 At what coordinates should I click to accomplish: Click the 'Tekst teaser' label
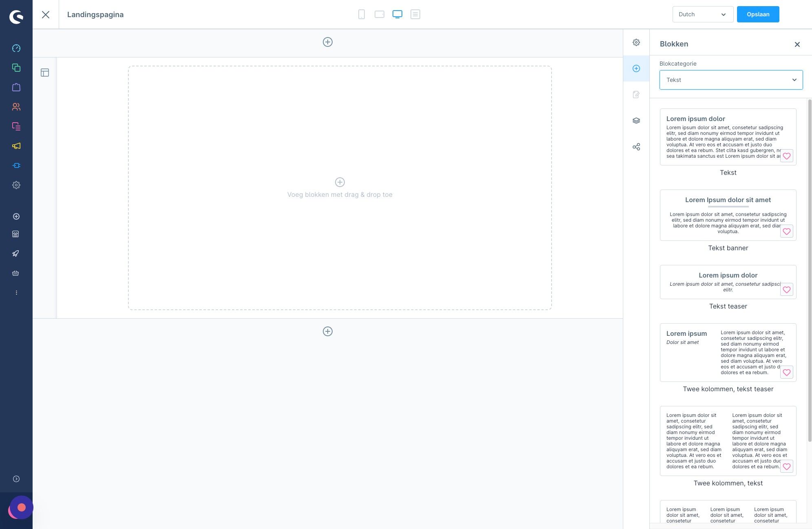(728, 306)
